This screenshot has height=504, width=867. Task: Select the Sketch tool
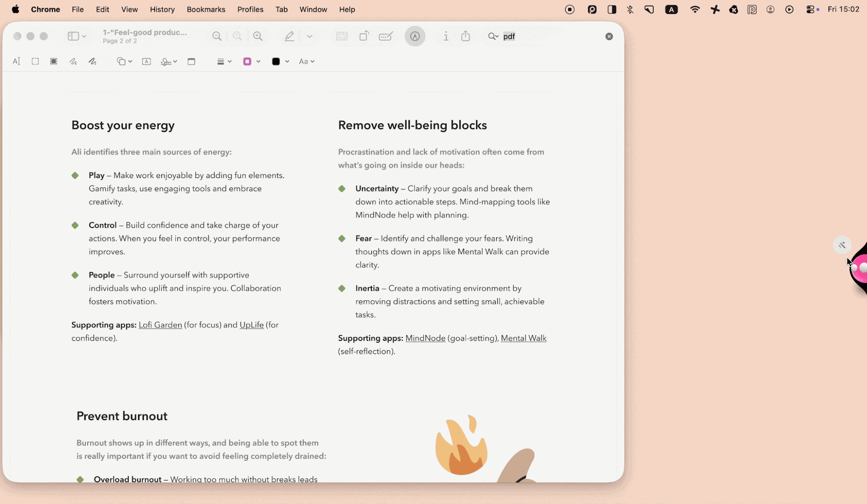(x=73, y=62)
